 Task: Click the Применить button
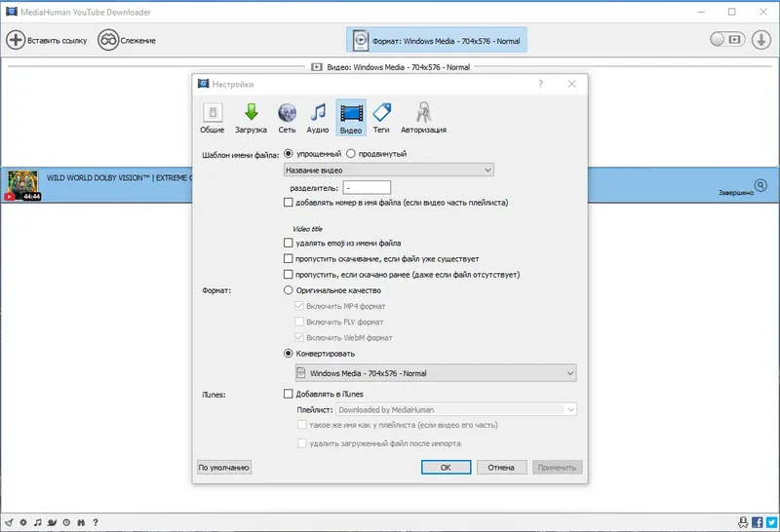coord(557,468)
